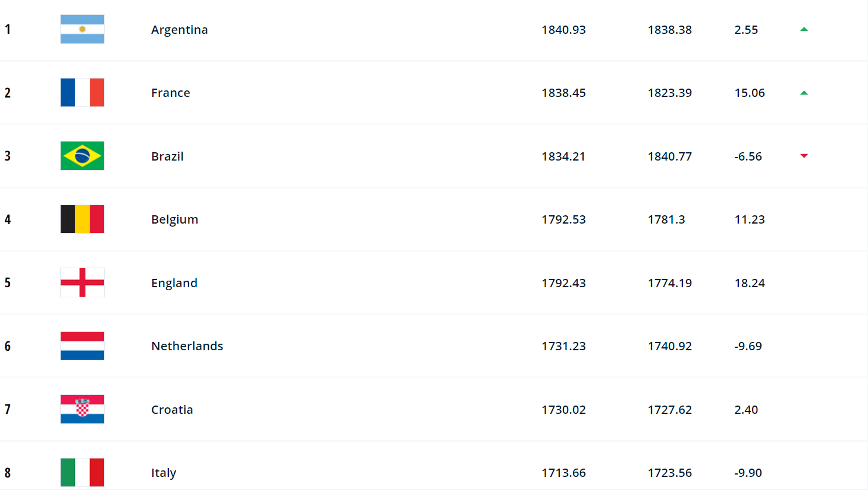The image size is (868, 490).
Task: Click the Belgium flag icon
Action: click(82, 219)
